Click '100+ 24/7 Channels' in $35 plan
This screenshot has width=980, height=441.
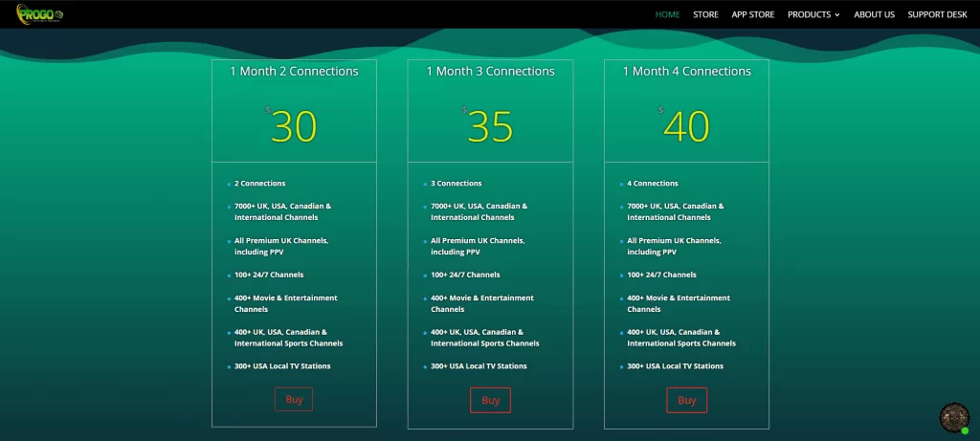pos(465,275)
